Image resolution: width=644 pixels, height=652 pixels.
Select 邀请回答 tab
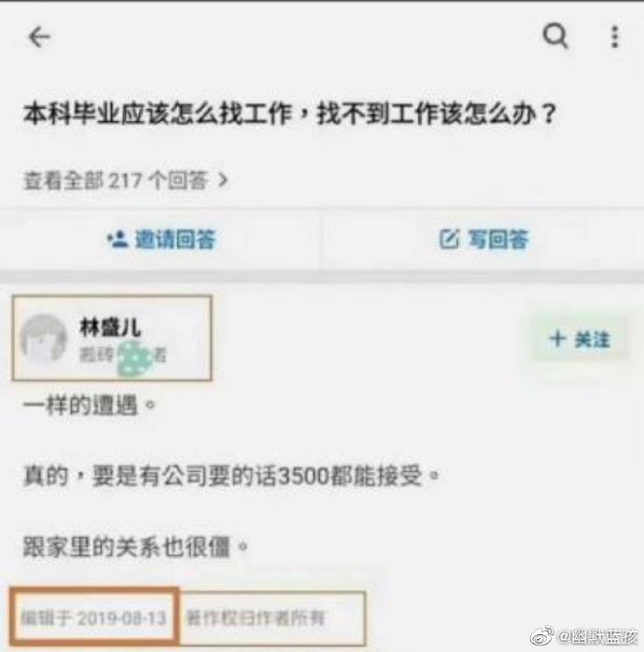click(x=161, y=240)
